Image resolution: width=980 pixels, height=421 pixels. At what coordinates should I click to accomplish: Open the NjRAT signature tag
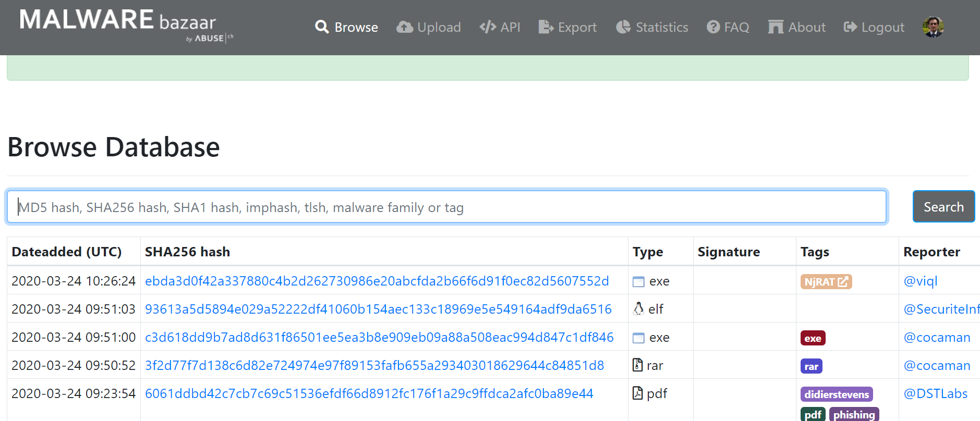[x=826, y=282]
